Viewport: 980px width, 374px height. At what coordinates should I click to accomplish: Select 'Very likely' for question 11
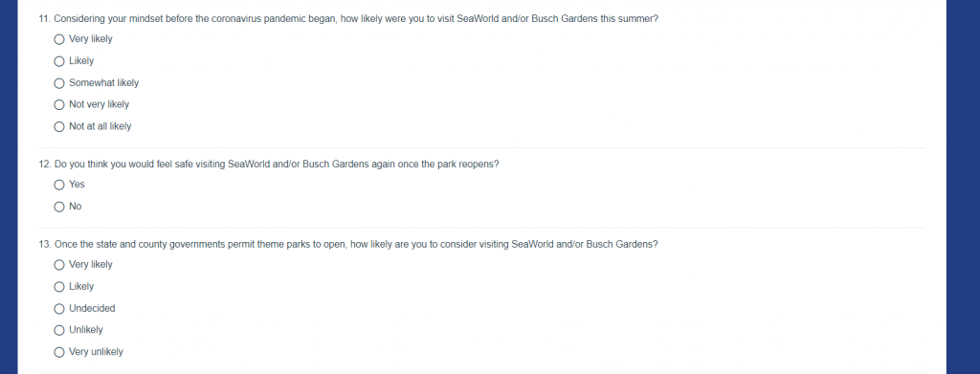click(59, 39)
